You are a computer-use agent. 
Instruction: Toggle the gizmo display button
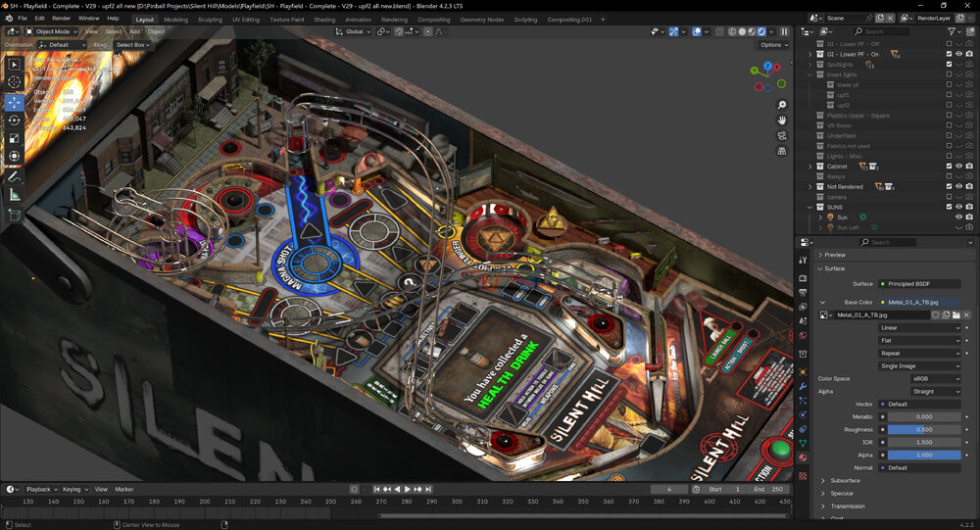(x=674, y=31)
